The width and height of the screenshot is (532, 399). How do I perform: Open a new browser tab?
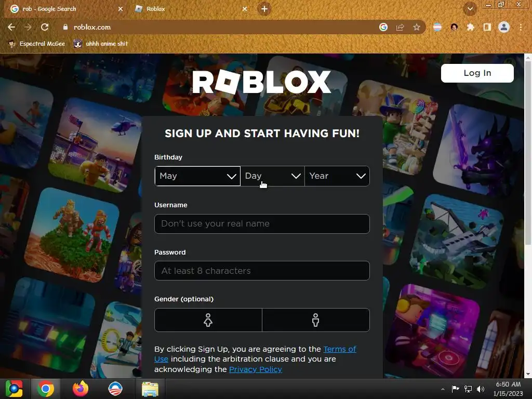(264, 9)
